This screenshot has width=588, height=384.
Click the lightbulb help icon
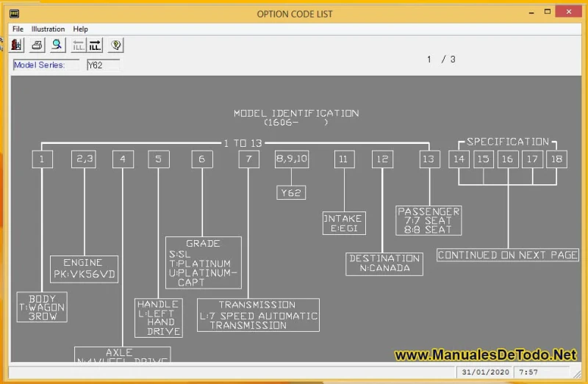[x=115, y=46]
